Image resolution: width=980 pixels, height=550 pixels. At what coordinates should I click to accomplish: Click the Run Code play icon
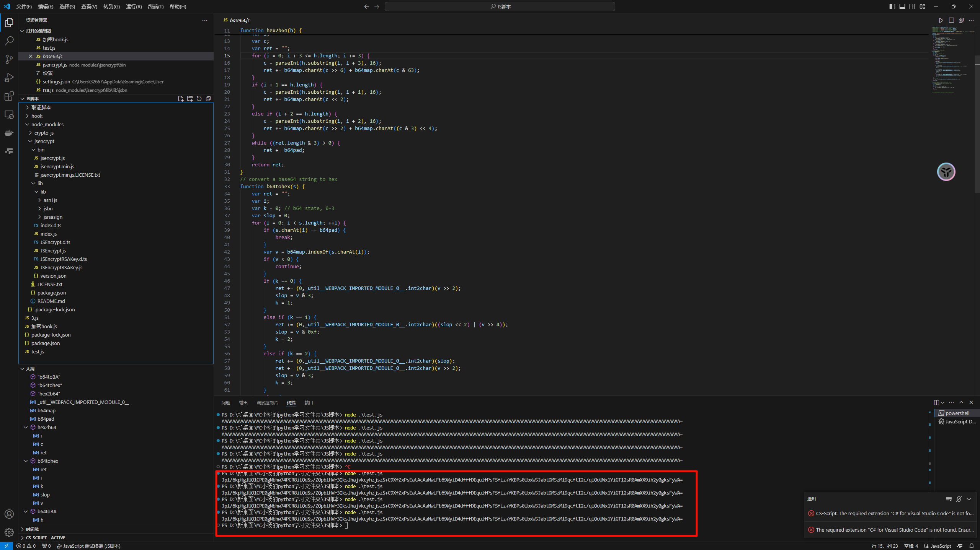941,20
